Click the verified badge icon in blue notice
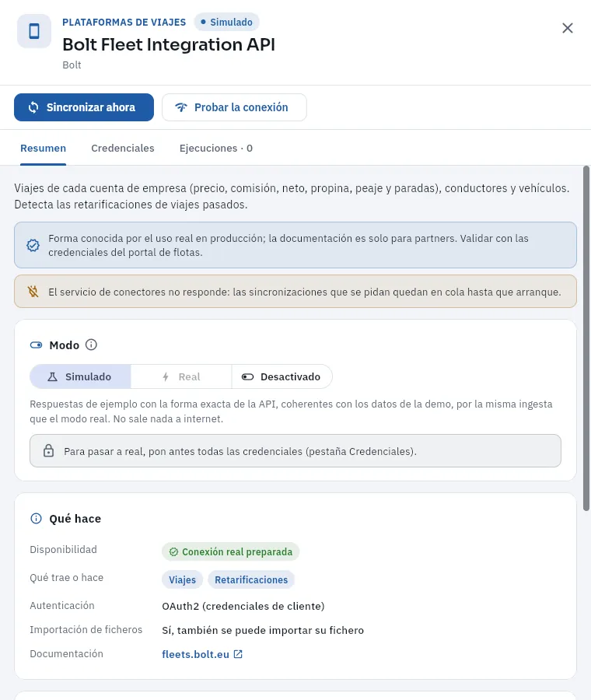This screenshot has width=591, height=700. tap(33, 245)
